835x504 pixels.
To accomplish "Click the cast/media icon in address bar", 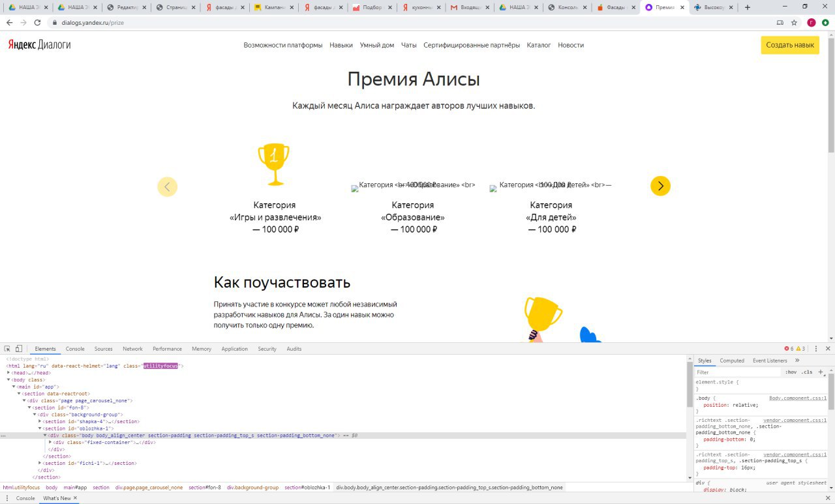I will coord(780,22).
